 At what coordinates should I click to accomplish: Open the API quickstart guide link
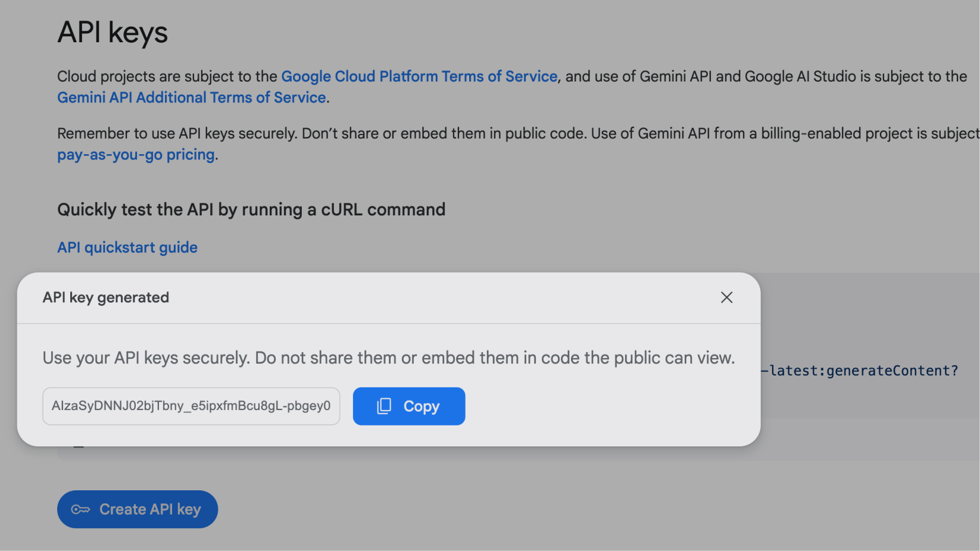pyautogui.click(x=127, y=248)
